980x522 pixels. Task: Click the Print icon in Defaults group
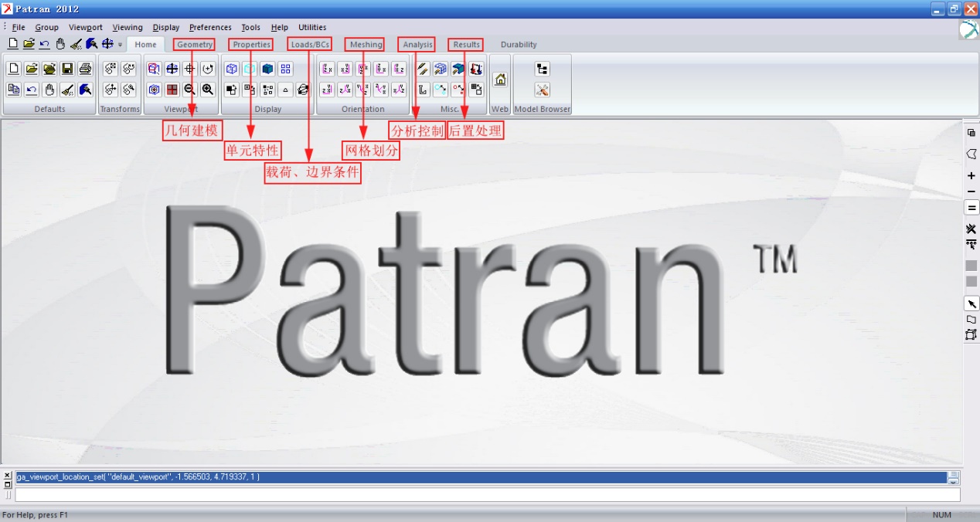pos(85,69)
